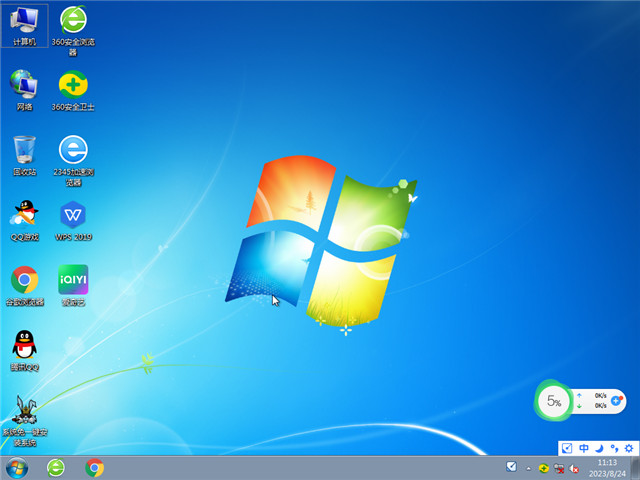This screenshot has height=480, width=640.
Task: Open the 计算机 desktop icon
Action: pos(24,25)
